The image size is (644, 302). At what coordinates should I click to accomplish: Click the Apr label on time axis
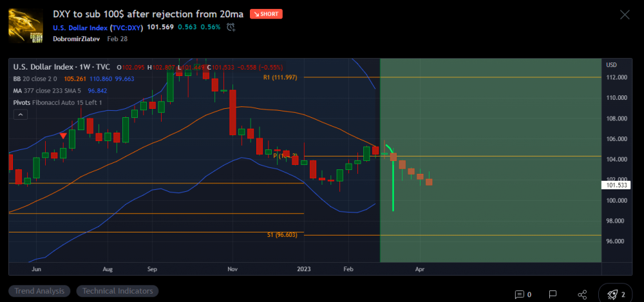click(x=420, y=269)
